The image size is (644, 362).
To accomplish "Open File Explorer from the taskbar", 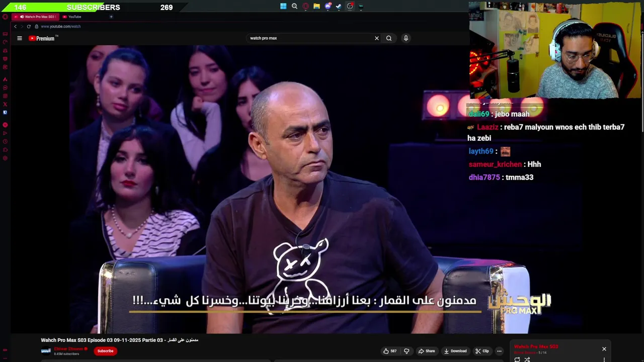I will (x=316, y=7).
